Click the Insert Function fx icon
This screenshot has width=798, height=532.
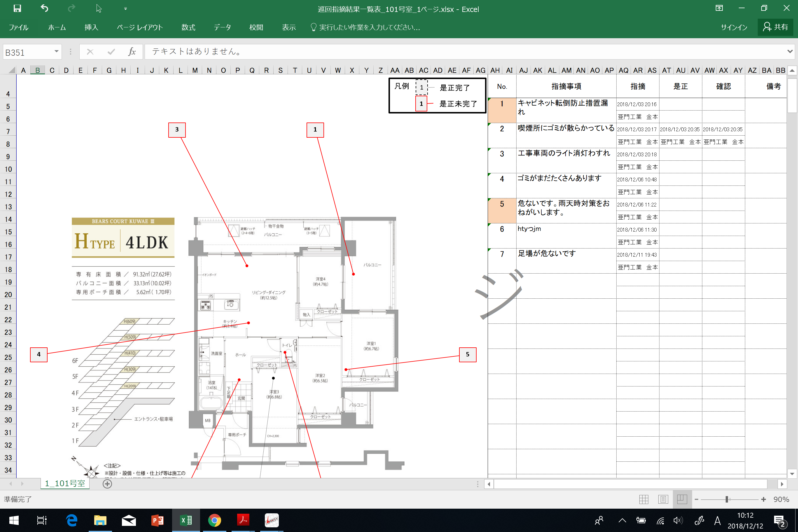[132, 52]
